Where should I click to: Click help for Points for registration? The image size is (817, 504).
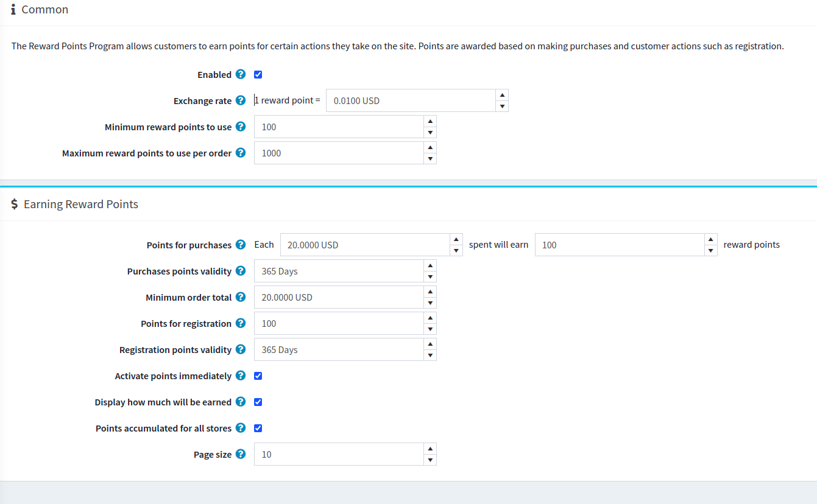pos(241,323)
